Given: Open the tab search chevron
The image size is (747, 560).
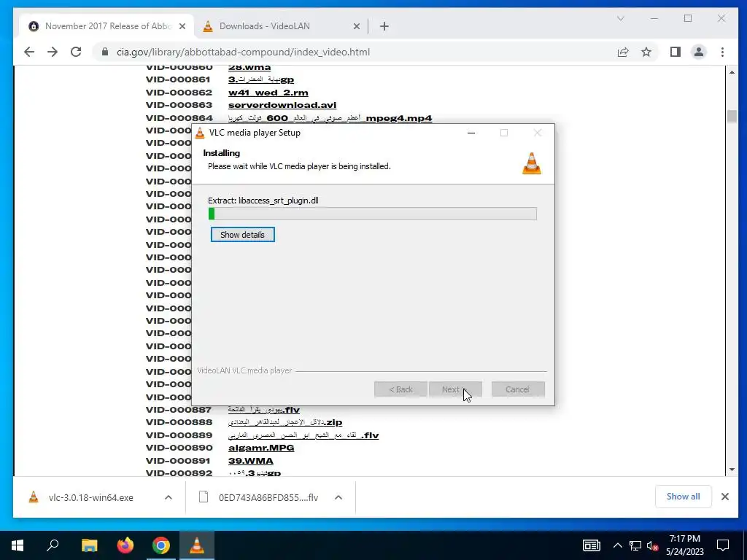Looking at the screenshot, I should coord(620,18).
